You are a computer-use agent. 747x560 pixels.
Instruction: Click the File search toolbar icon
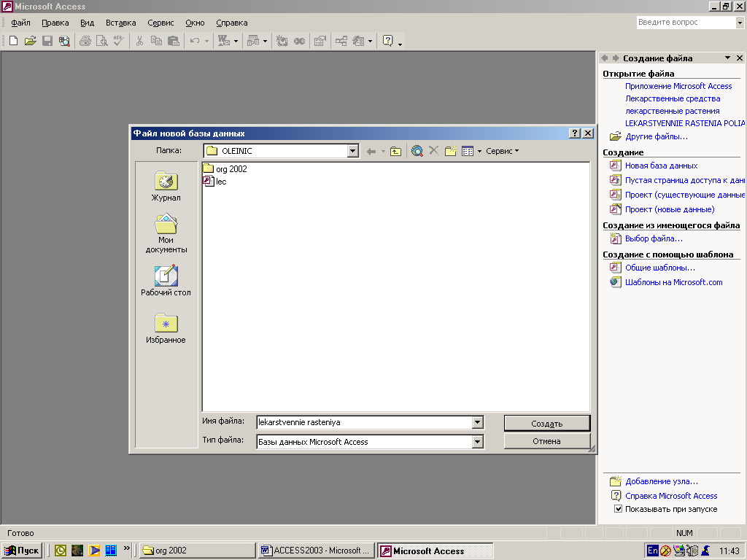[x=64, y=41]
